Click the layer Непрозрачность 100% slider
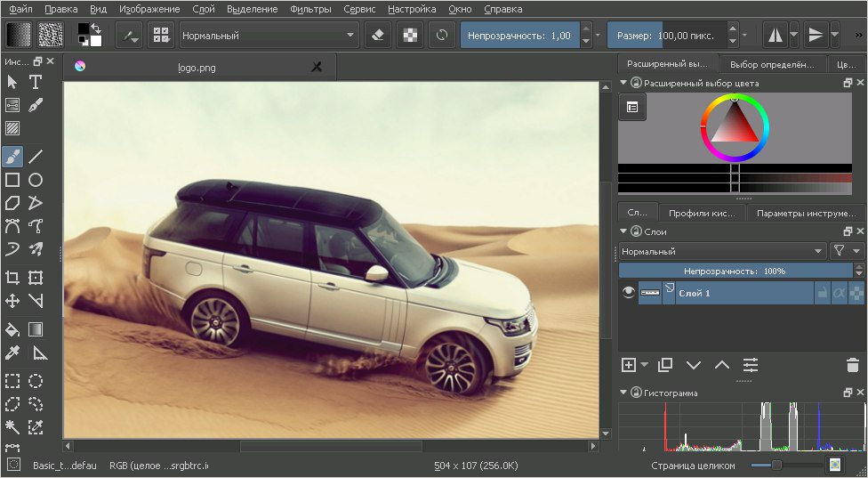The height and width of the screenshot is (478, 868). tap(735, 271)
